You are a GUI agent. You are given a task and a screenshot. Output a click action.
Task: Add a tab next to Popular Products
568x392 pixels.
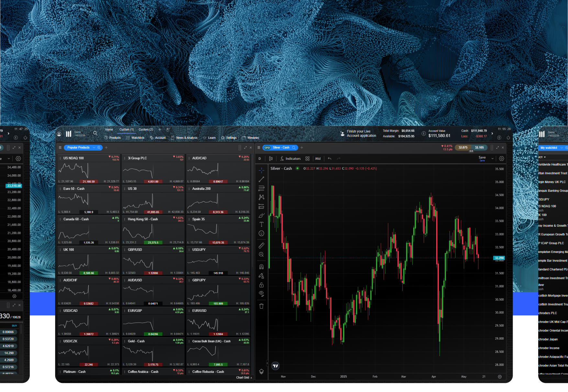click(x=106, y=147)
